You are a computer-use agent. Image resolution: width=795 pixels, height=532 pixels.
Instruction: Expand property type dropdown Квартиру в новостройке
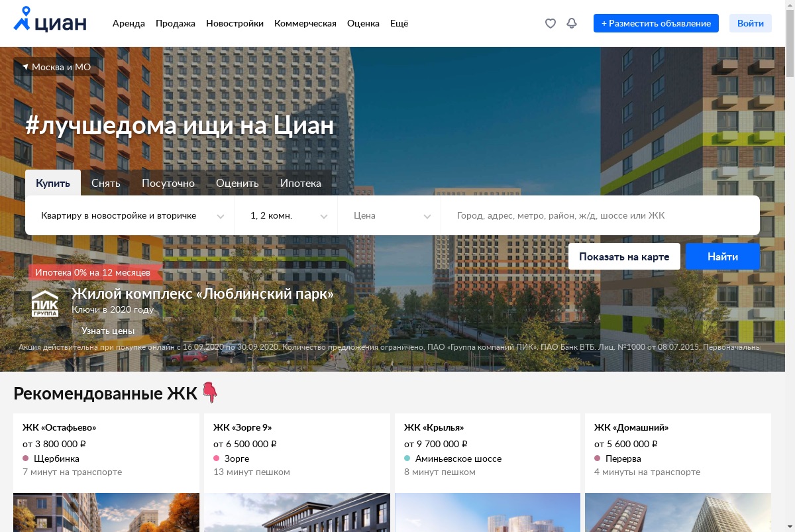[x=130, y=215]
